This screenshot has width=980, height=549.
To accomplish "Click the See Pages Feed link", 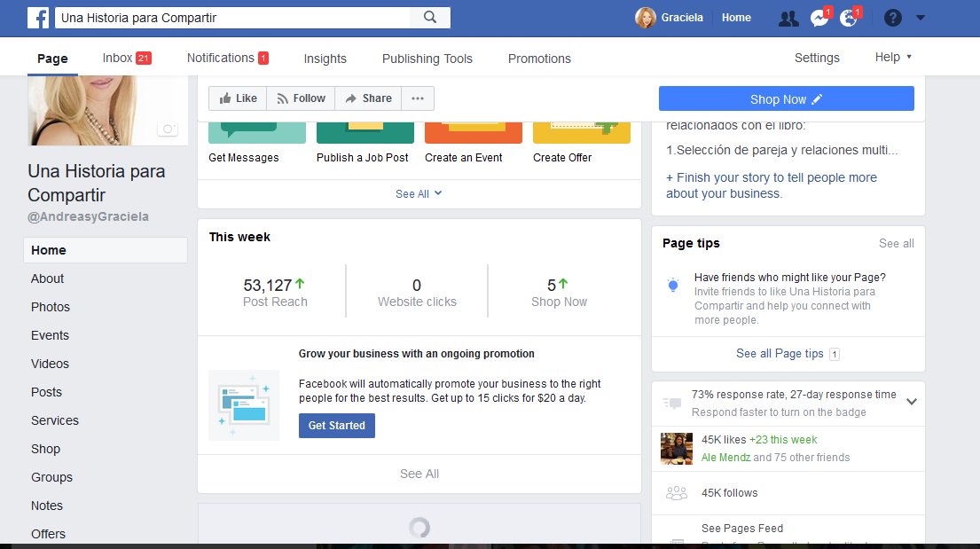I will [742, 529].
